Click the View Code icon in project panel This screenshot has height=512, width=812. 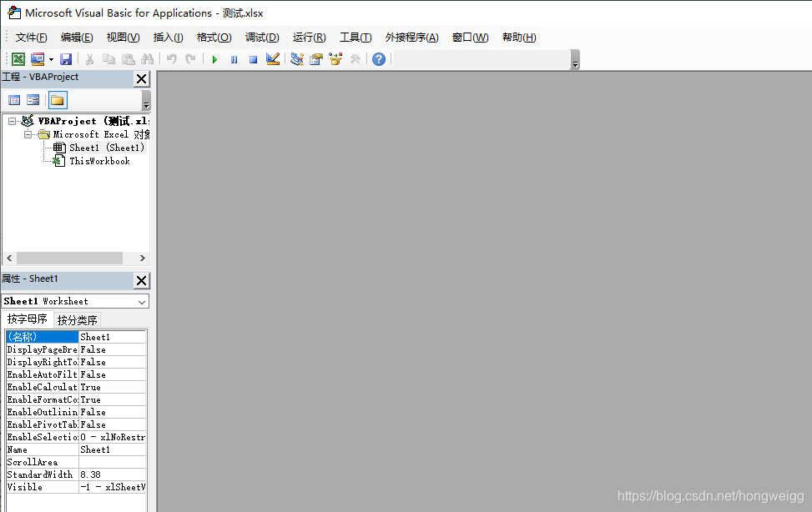(14, 100)
